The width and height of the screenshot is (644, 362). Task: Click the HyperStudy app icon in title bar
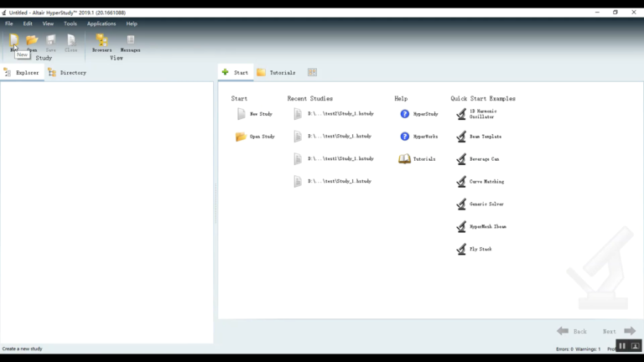click(3, 13)
